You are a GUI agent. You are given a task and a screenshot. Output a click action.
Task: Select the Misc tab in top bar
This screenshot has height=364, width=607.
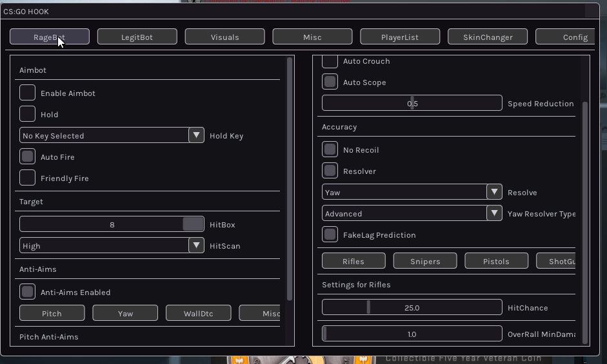(x=312, y=37)
